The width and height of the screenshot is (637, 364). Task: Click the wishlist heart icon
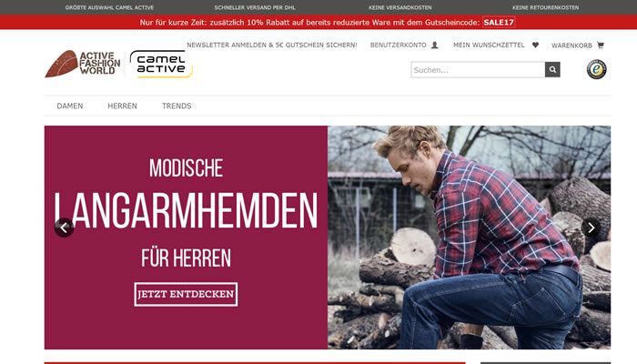coord(535,45)
